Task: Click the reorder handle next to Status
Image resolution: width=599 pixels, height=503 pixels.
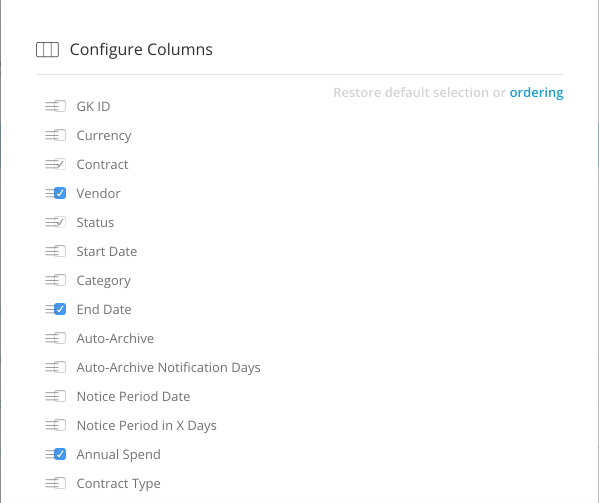Action: 51,222
